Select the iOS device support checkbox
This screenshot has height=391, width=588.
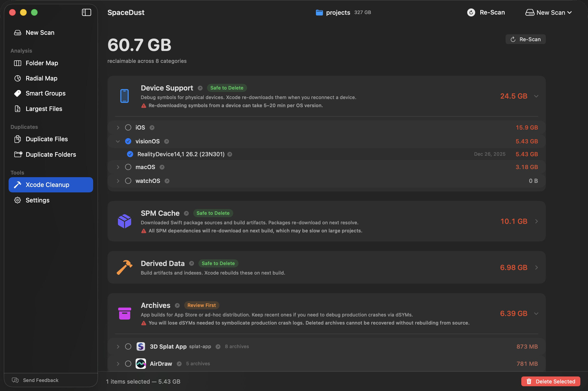(128, 127)
